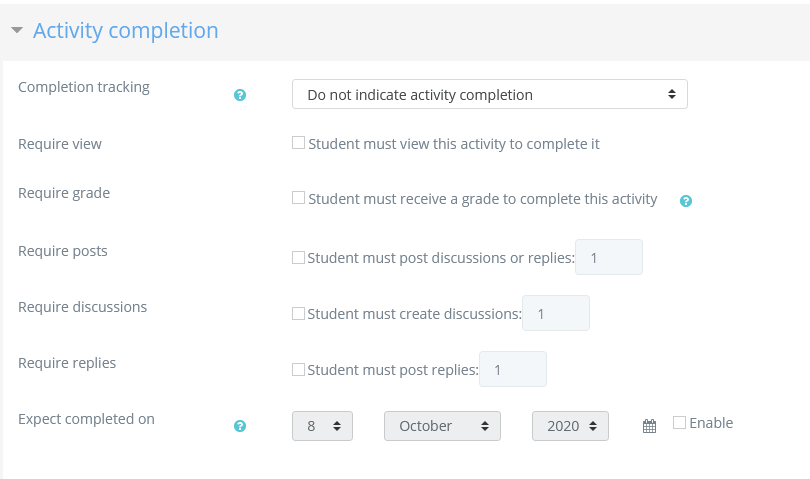Click the create discussions number field

[556, 313]
